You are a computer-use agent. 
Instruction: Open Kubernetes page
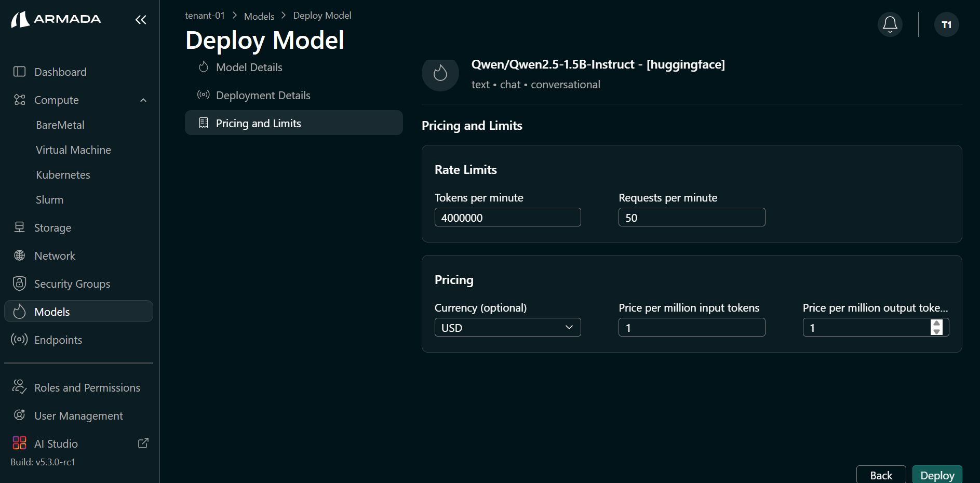(x=63, y=175)
